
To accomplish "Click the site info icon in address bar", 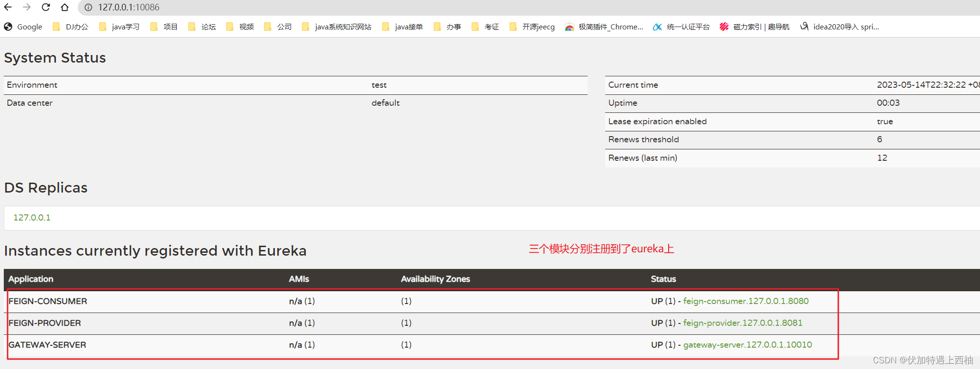I will point(88,8).
